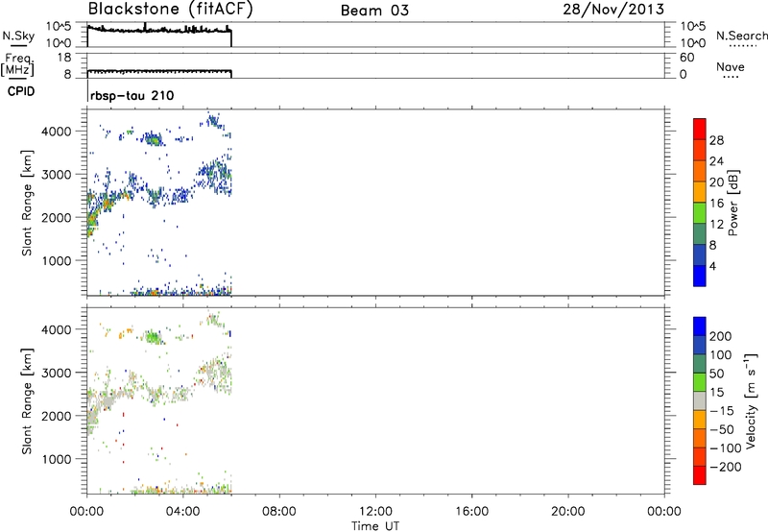Select the light green 12–16 dB Power segment
The image size is (768, 532).
point(700,213)
